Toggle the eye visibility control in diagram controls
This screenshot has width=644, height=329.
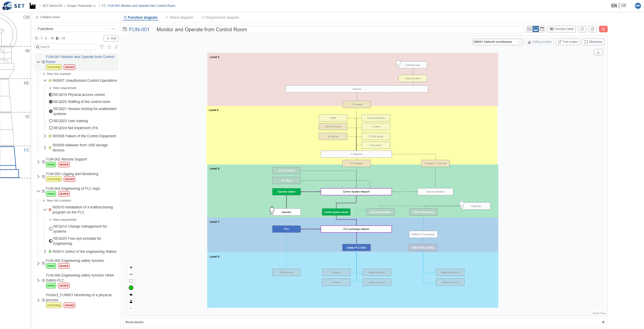pyautogui.click(x=131, y=295)
